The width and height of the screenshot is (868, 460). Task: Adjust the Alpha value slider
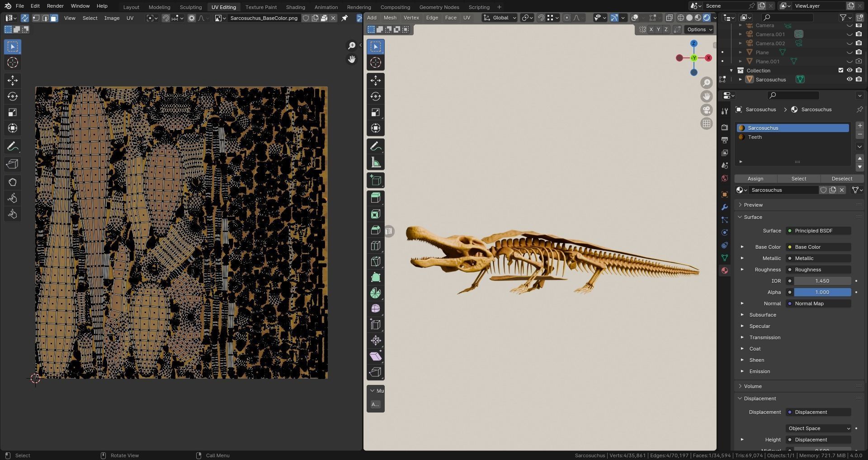(822, 292)
